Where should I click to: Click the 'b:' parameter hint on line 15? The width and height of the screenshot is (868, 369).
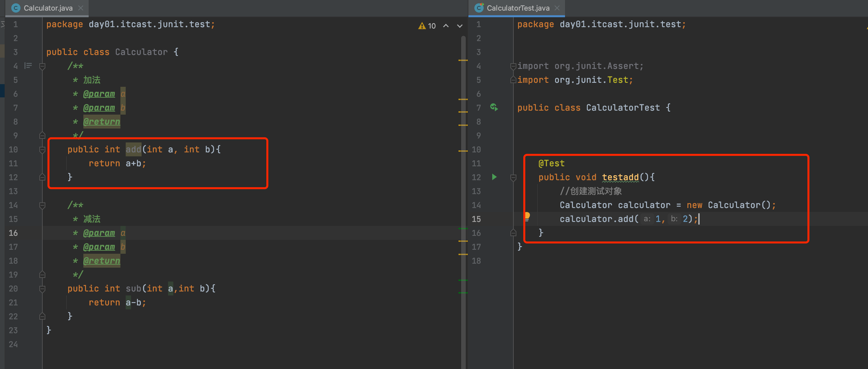point(674,219)
